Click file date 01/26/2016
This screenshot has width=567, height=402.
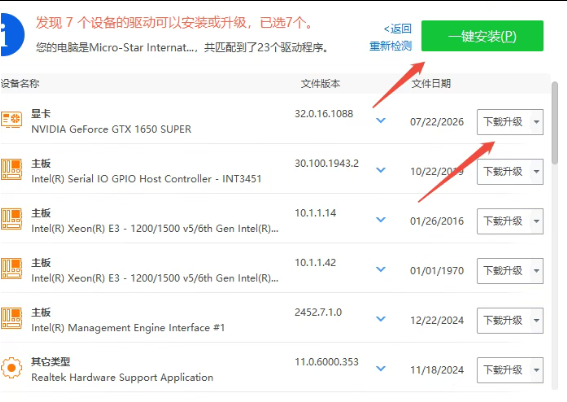[437, 221]
